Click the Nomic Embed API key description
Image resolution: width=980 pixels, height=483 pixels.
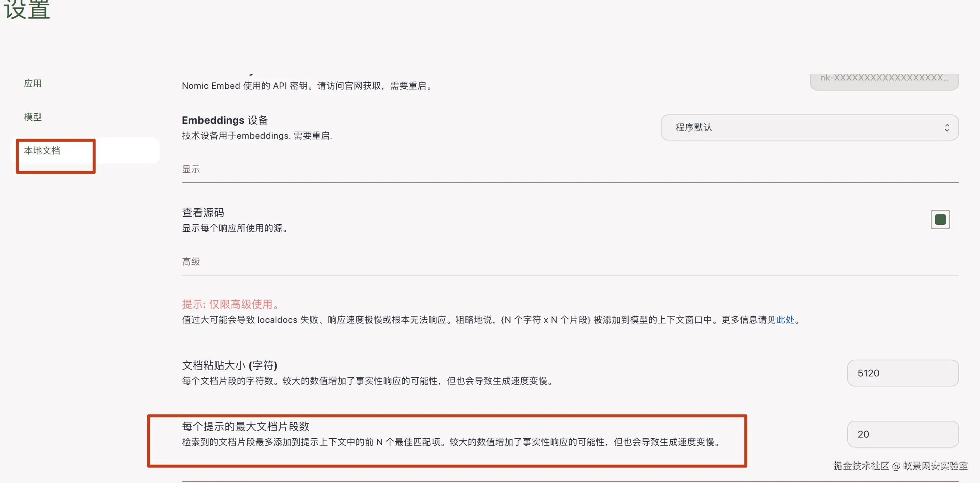(x=307, y=86)
